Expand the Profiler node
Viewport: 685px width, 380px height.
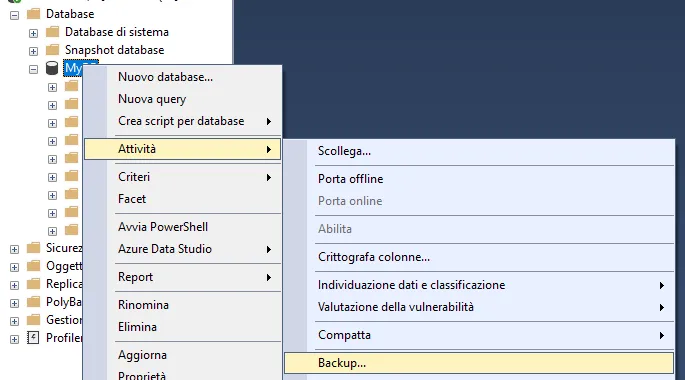pyautogui.click(x=14, y=339)
